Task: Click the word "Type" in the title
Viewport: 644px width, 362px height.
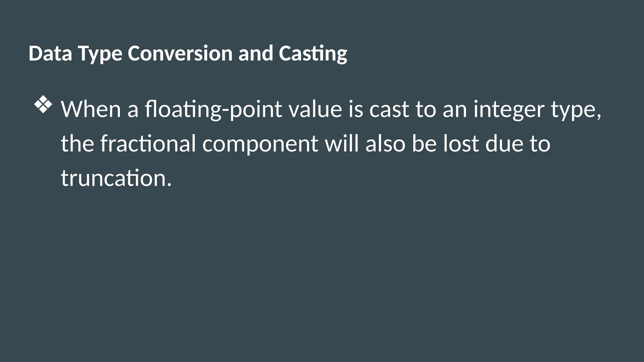Action: [x=100, y=54]
